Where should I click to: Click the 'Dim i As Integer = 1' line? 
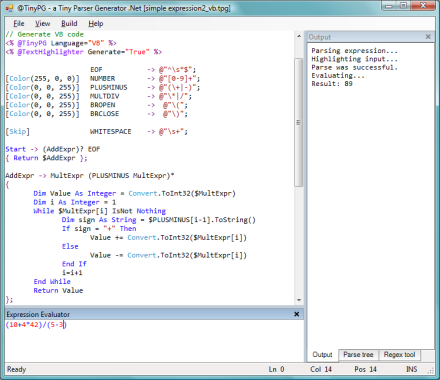75,202
